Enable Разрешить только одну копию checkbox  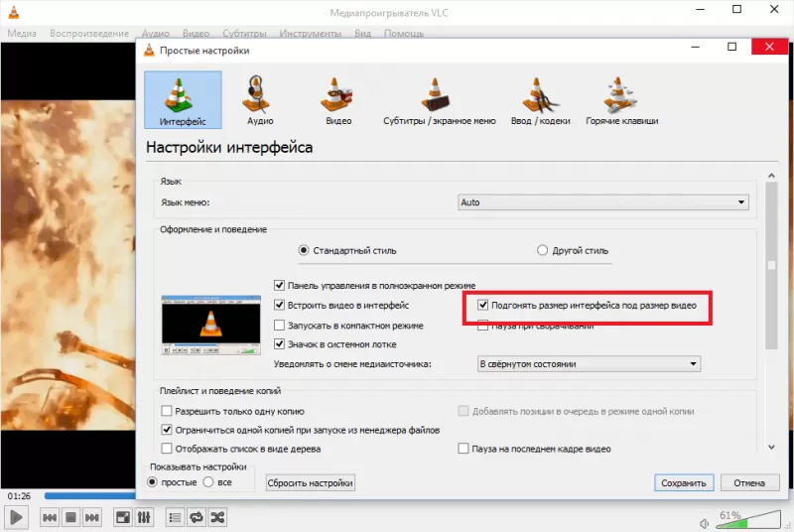[166, 411]
